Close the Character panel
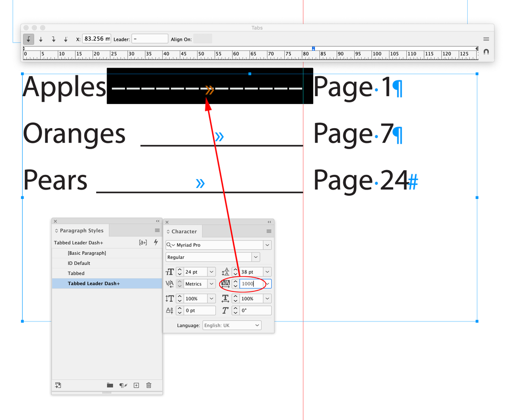Viewport: 525px width, 420px height. tap(167, 222)
